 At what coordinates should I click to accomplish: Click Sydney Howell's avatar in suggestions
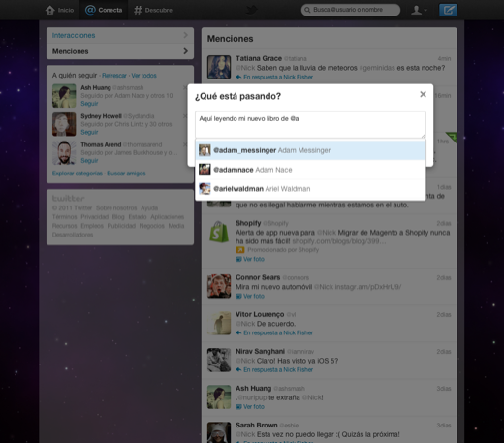[64, 124]
